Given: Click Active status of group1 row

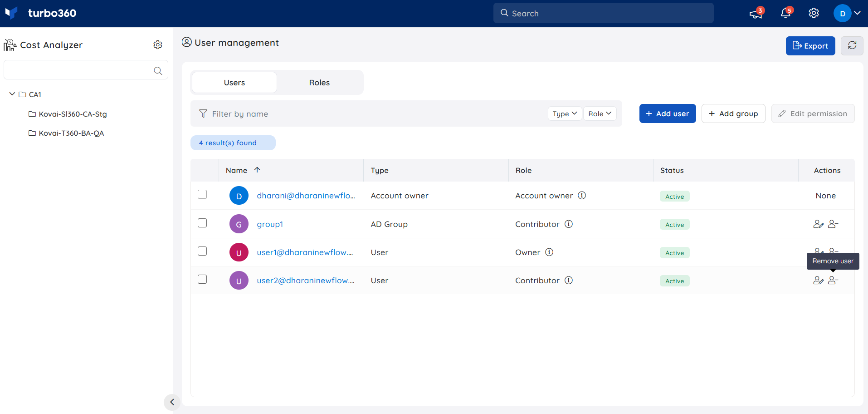Looking at the screenshot, I should (x=675, y=225).
